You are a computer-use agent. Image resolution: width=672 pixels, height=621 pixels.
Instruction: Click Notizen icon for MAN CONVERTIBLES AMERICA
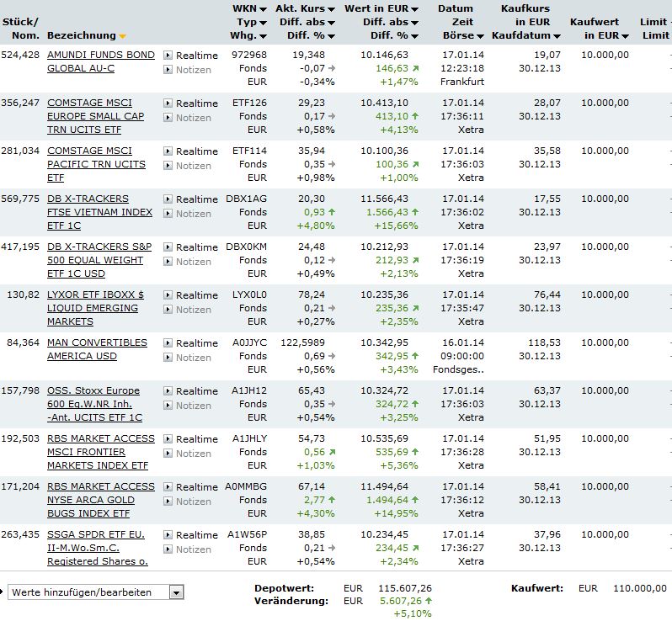tap(168, 357)
